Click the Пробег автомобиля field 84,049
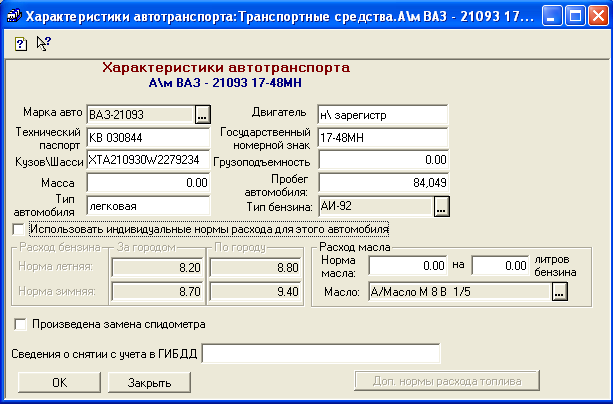 coord(384,183)
